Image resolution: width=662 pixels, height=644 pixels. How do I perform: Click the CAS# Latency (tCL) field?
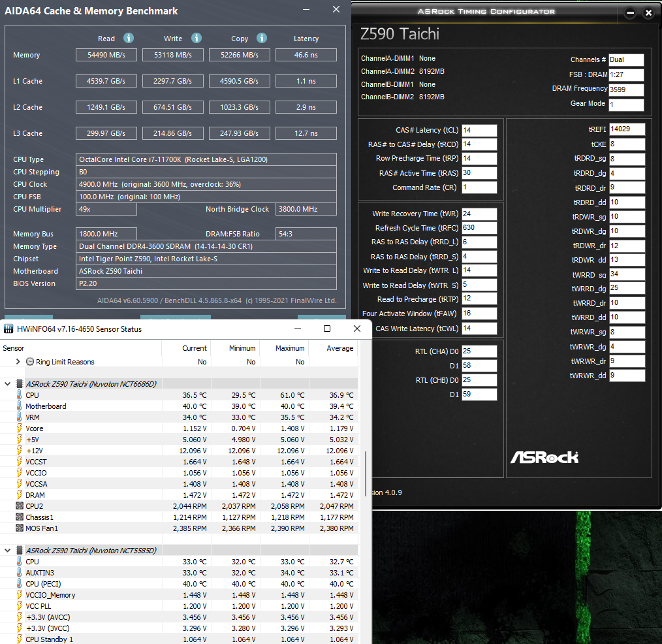(479, 130)
